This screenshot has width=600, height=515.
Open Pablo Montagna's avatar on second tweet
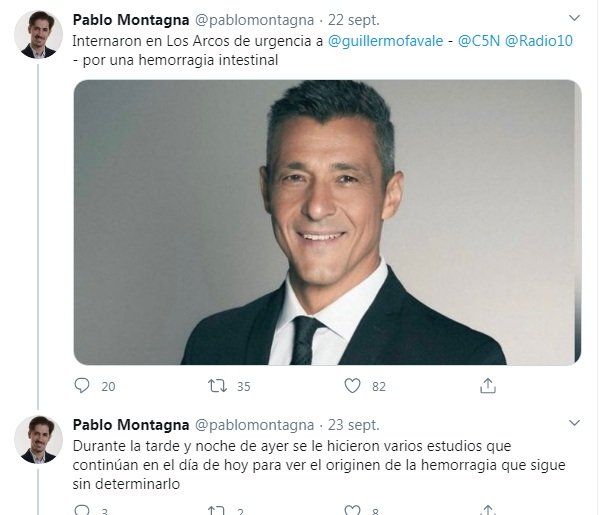tap(38, 440)
